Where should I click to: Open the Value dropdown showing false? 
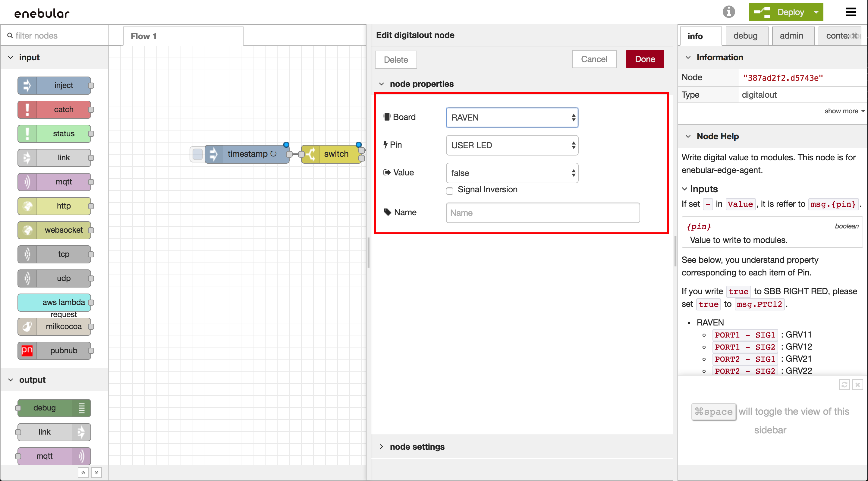click(512, 173)
